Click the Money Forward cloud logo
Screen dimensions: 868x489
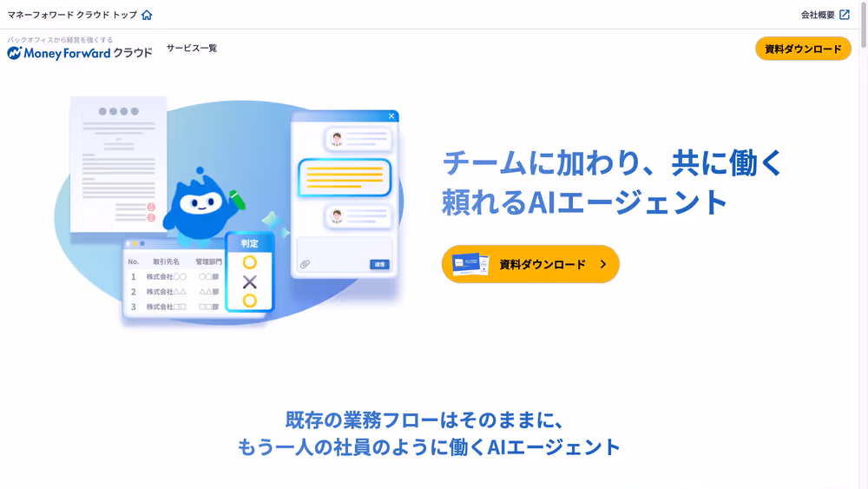tap(79, 49)
